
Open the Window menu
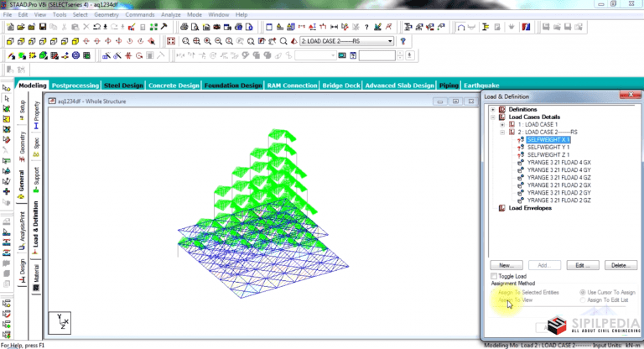pyautogui.click(x=219, y=14)
